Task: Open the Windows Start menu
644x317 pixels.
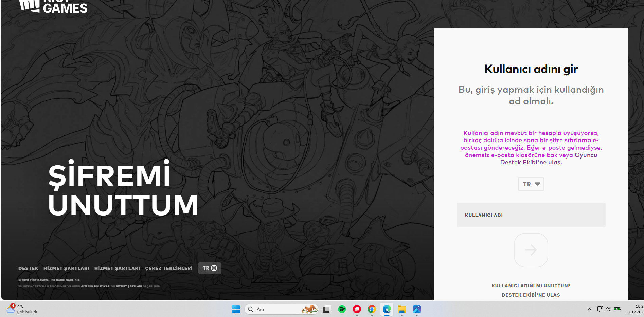Action: click(x=236, y=309)
